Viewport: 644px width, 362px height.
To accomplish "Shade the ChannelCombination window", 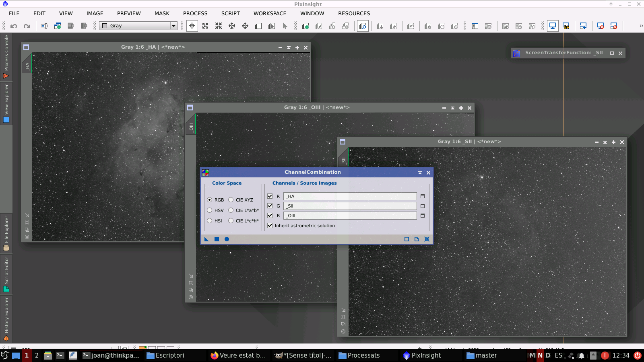I will pyautogui.click(x=420, y=173).
